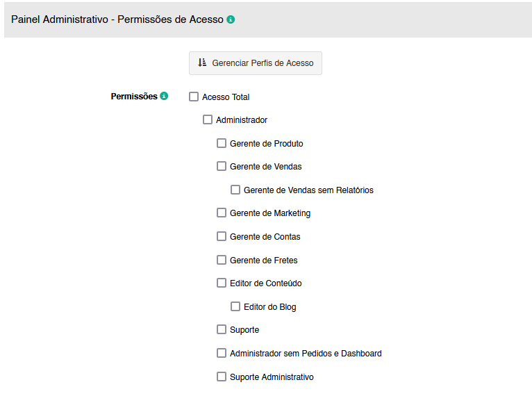Image resolution: width=532 pixels, height=396 pixels.
Task: Check the Gerente de Marketing box
Action: click(x=222, y=213)
